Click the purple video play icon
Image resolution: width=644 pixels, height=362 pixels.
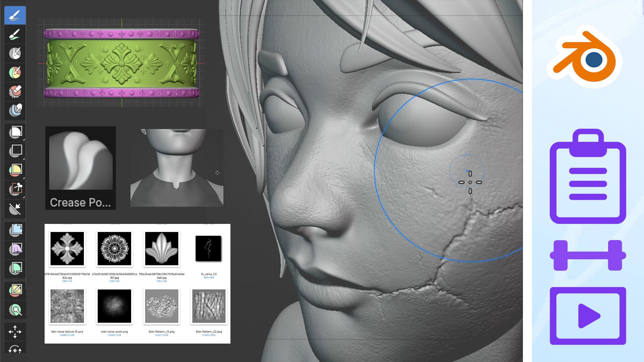pos(588,316)
